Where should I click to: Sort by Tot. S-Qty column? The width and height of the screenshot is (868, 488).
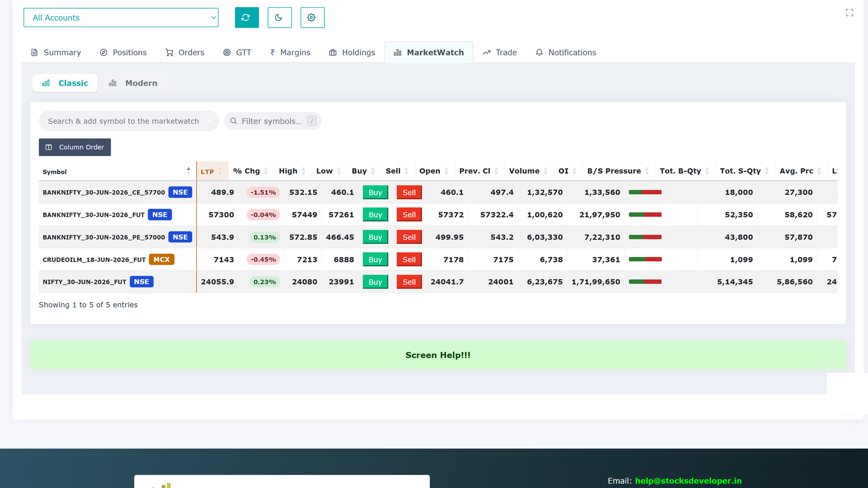point(745,171)
